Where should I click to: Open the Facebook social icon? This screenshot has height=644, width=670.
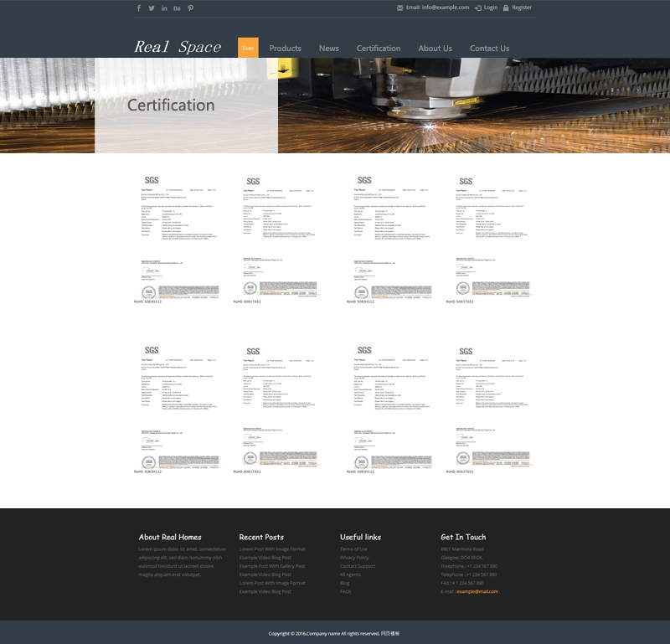(x=139, y=8)
